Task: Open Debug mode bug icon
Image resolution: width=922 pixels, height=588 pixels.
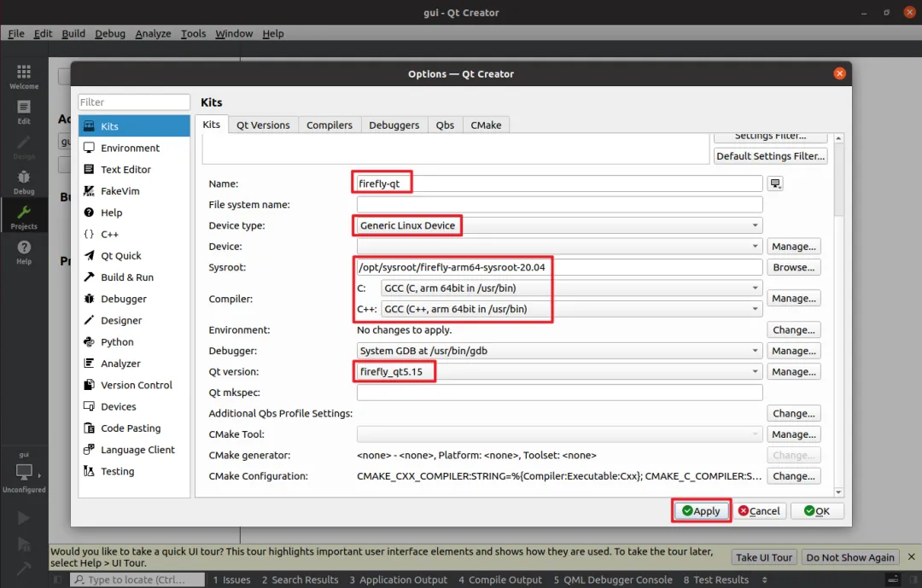Action: click(x=24, y=183)
